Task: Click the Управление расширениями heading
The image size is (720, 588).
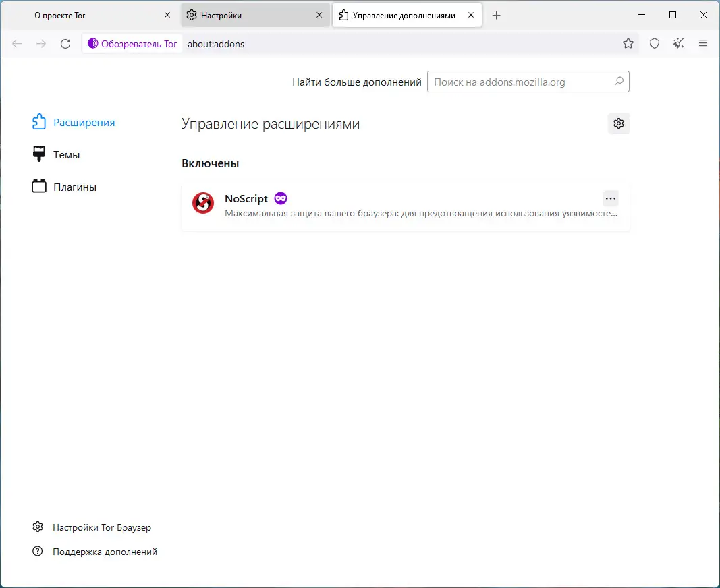Action: tap(271, 124)
